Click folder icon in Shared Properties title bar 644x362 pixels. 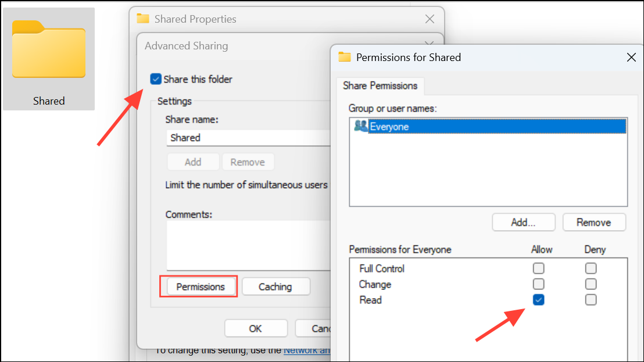(x=143, y=19)
